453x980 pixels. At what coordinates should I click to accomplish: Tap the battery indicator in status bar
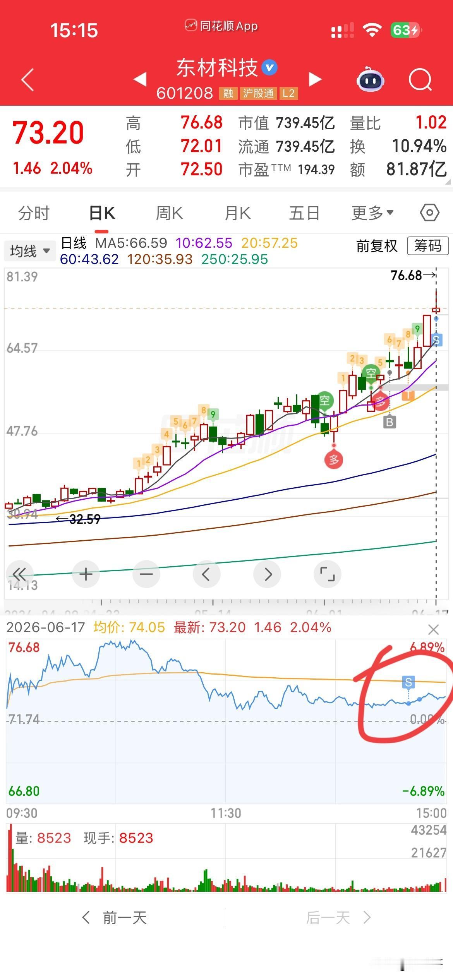point(406,30)
